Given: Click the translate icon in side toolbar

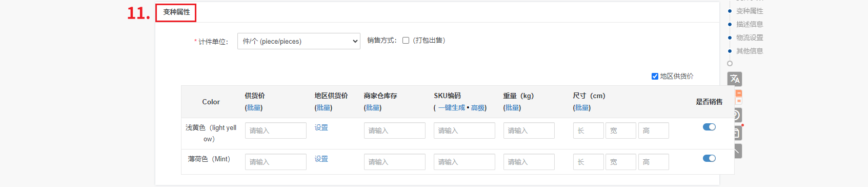Looking at the screenshot, I should (735, 79).
